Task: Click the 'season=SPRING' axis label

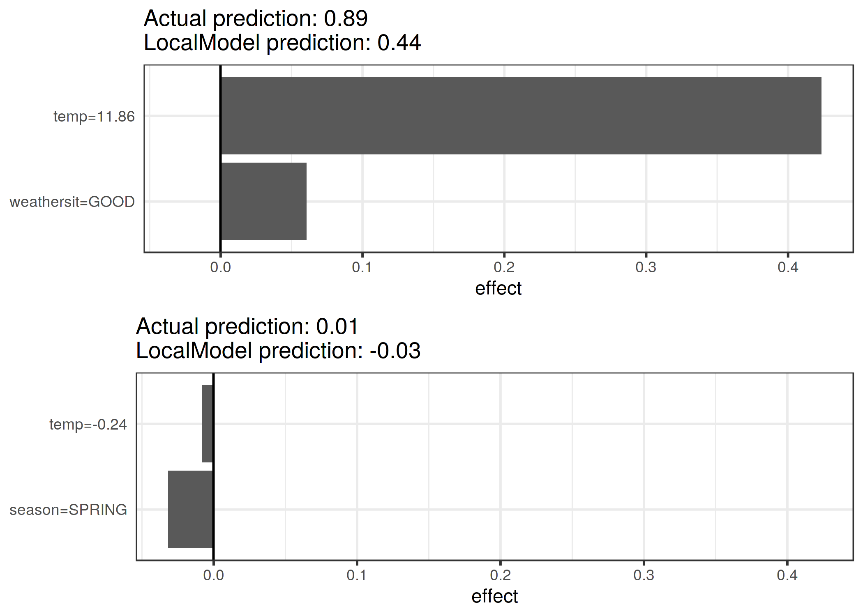Action: 68,510
